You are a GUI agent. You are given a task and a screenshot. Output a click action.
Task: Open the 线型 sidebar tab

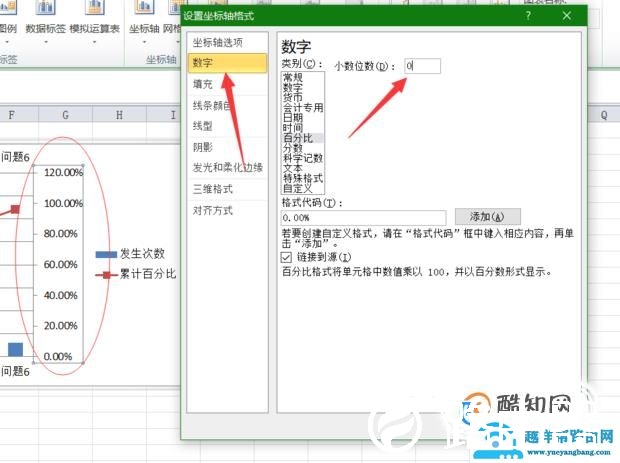227,126
